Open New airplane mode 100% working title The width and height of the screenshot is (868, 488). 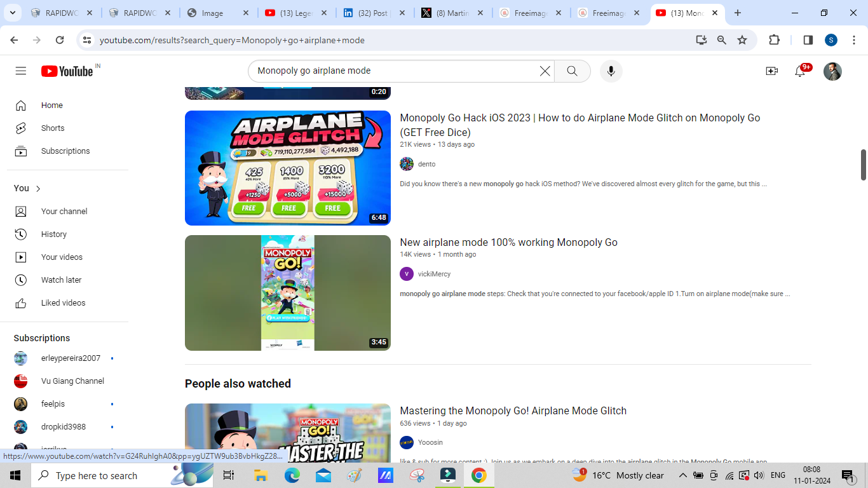pyautogui.click(x=508, y=243)
